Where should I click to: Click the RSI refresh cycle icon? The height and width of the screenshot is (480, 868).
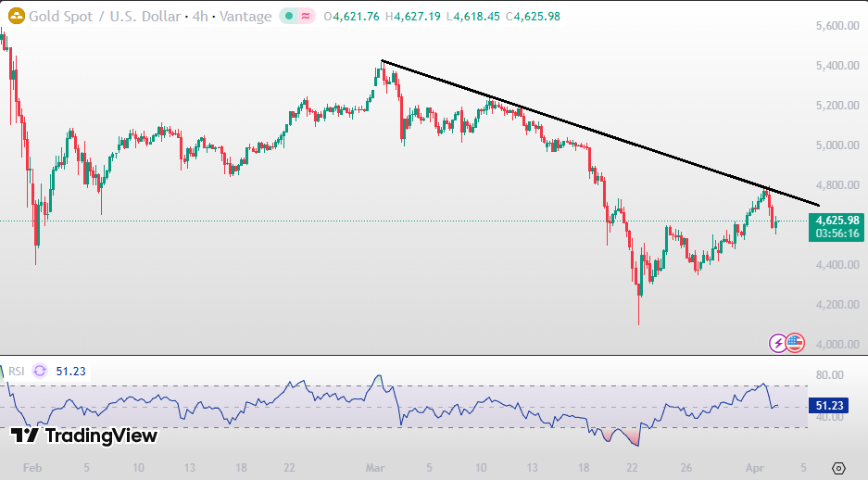click(40, 371)
